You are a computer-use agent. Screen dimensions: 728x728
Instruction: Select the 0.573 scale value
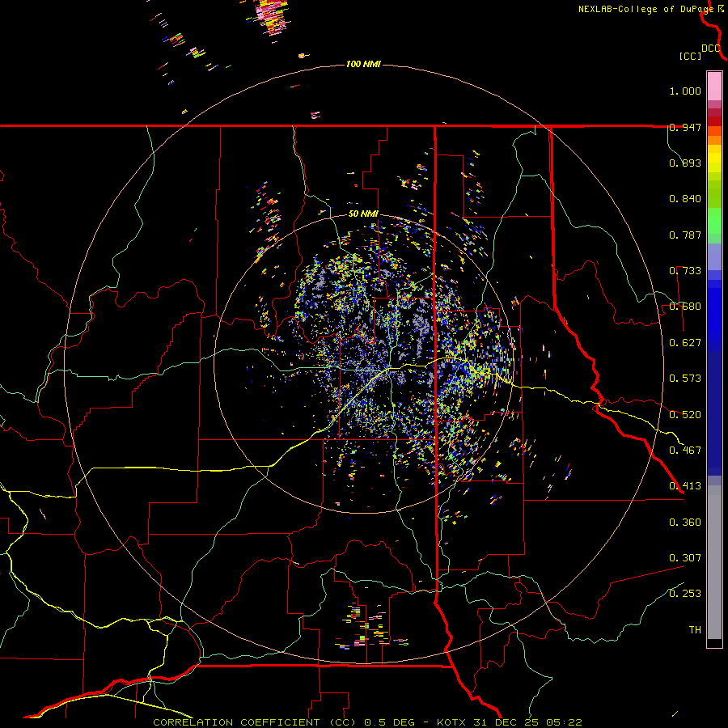[685, 379]
